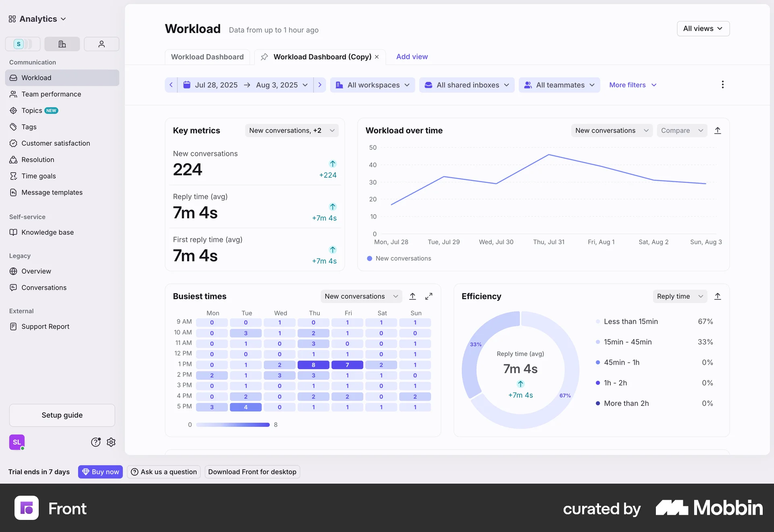
Task: Click the pin icon on Workload Dashboard (Copy)
Action: click(264, 57)
